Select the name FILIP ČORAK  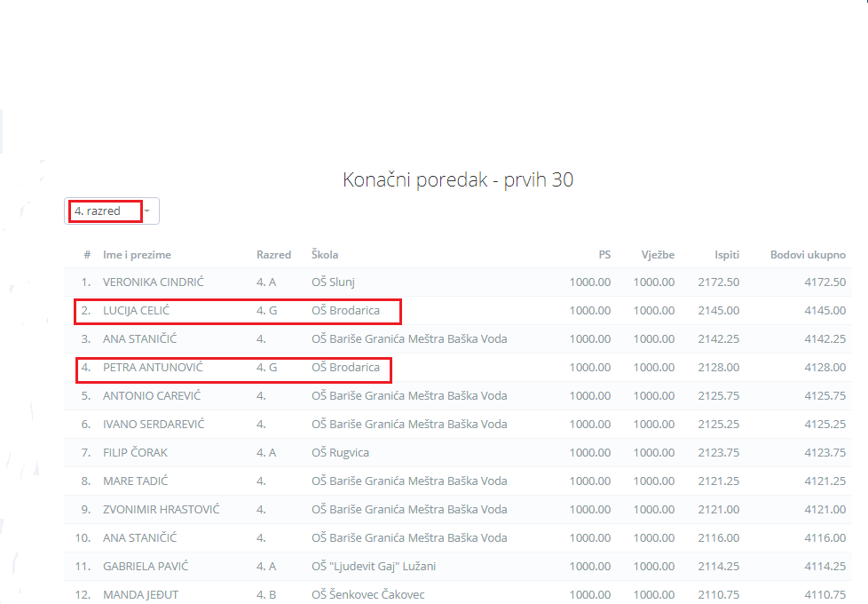coord(135,453)
